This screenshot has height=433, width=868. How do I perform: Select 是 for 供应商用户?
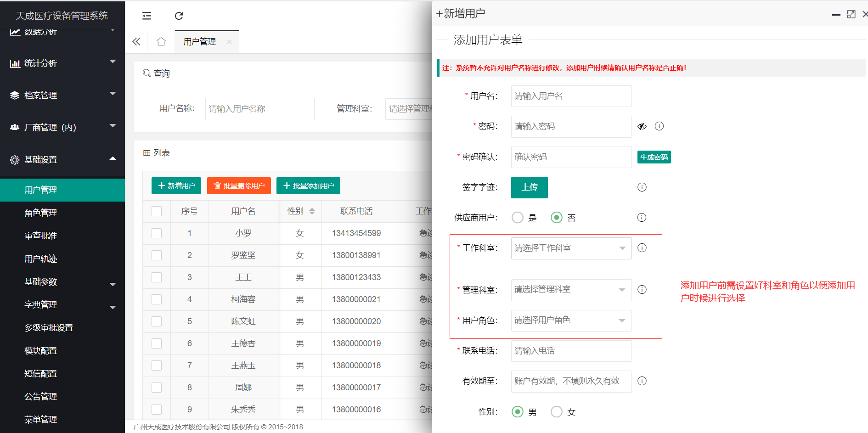click(x=518, y=218)
